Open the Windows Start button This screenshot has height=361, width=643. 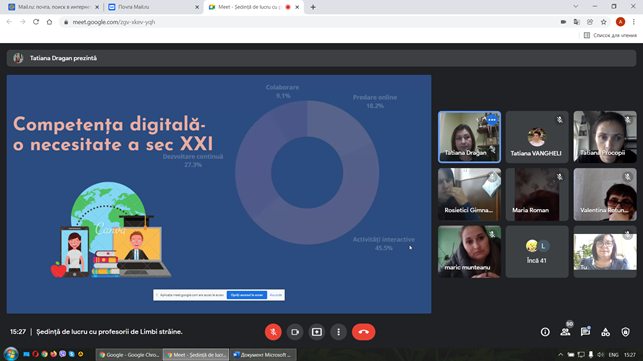pyautogui.click(x=11, y=354)
